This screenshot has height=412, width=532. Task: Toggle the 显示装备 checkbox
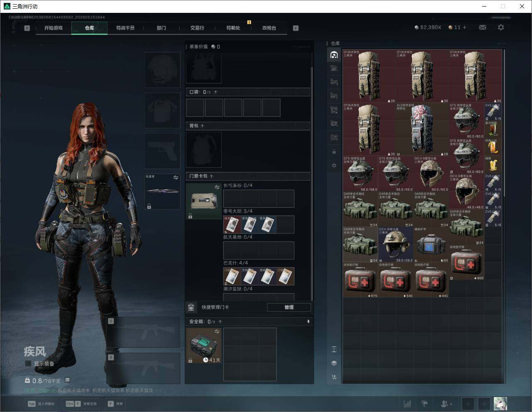pos(28,363)
